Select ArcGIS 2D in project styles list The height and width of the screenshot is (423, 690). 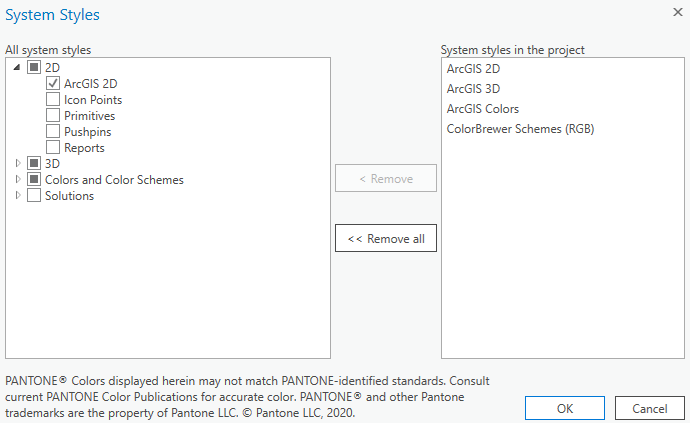[x=473, y=69]
